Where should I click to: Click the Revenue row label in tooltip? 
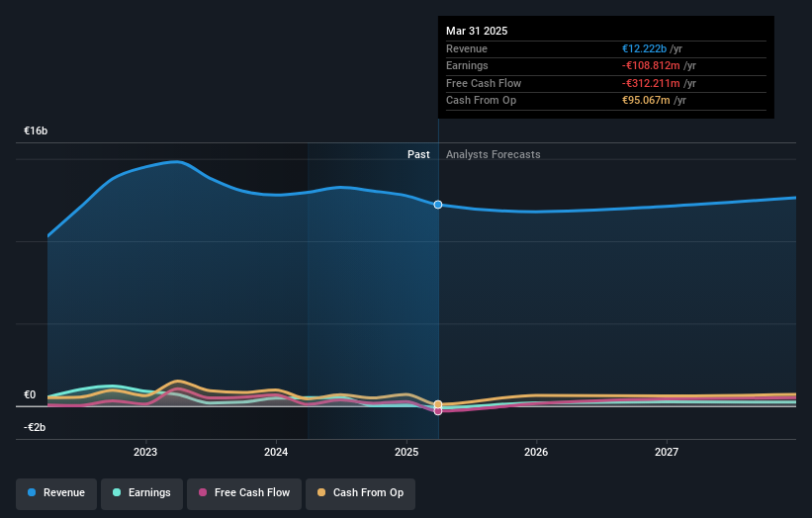(467, 48)
